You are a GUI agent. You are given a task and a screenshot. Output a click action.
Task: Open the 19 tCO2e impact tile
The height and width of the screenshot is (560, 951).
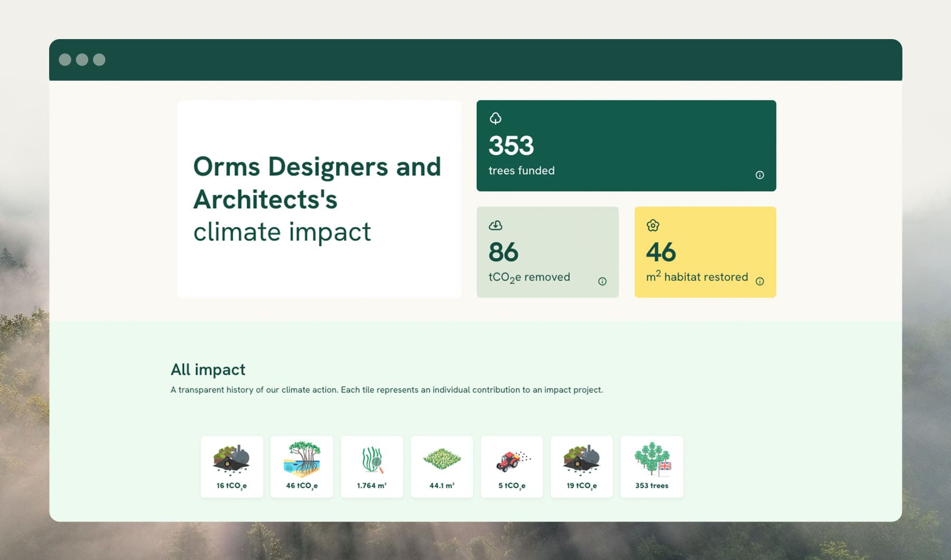pos(582,466)
